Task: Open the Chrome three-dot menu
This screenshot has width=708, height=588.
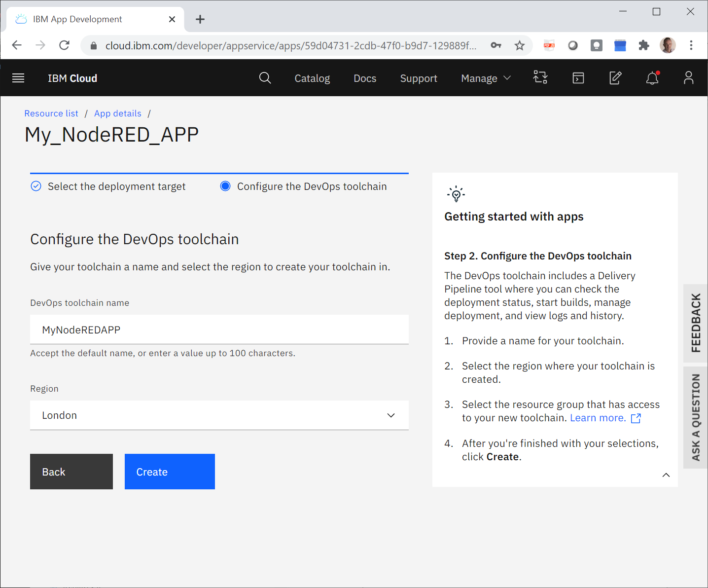Action: 691,45
